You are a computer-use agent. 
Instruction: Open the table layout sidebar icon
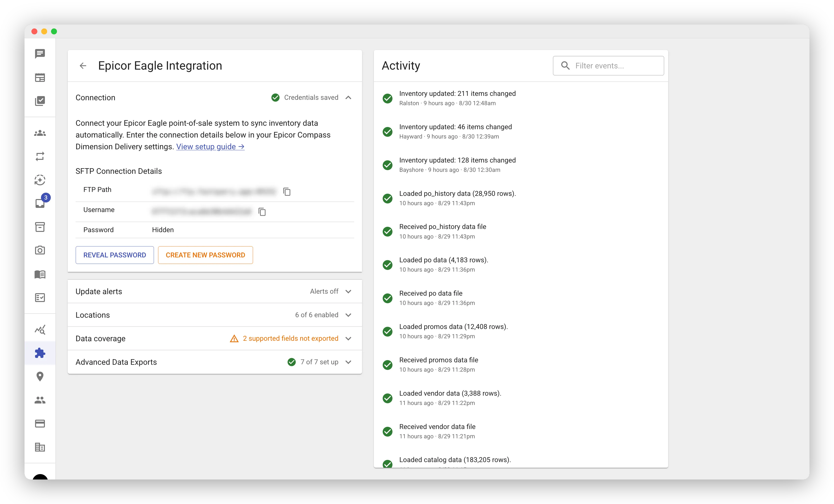(x=40, y=77)
